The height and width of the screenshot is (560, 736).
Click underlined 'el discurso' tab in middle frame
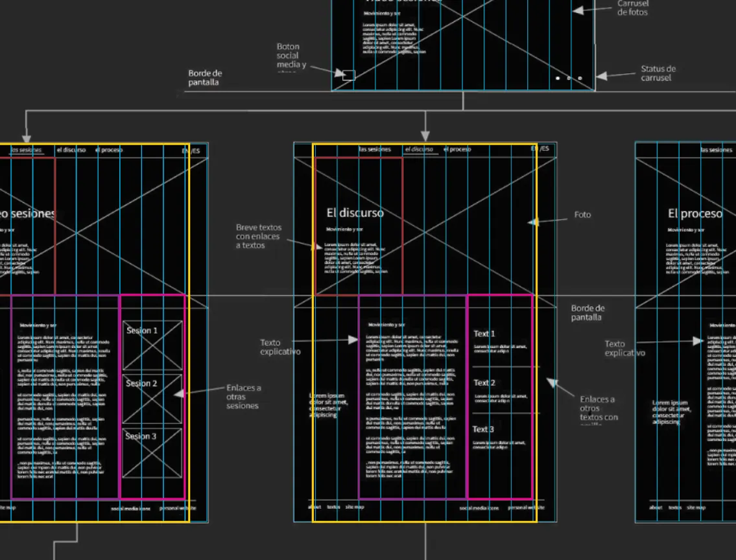pyautogui.click(x=419, y=150)
